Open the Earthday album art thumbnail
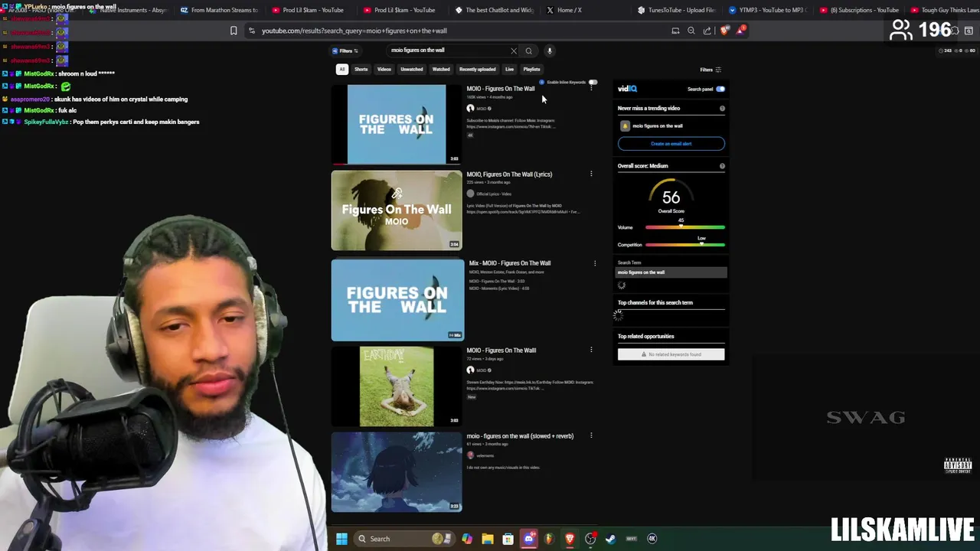980x551 pixels. pos(397,386)
